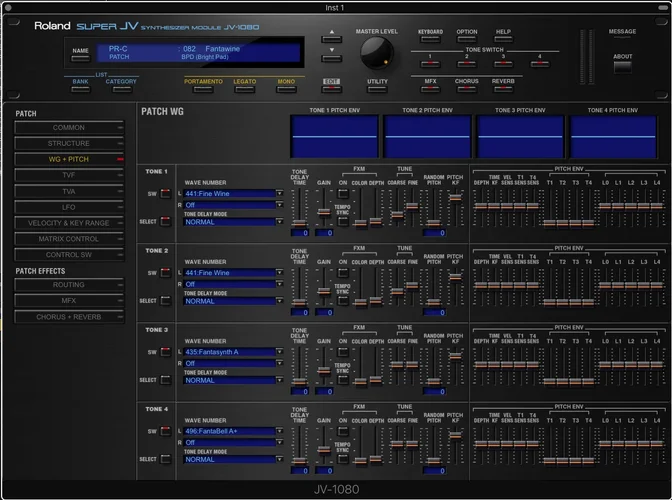Click the Category list button
The image size is (672, 500).
[x=121, y=89]
